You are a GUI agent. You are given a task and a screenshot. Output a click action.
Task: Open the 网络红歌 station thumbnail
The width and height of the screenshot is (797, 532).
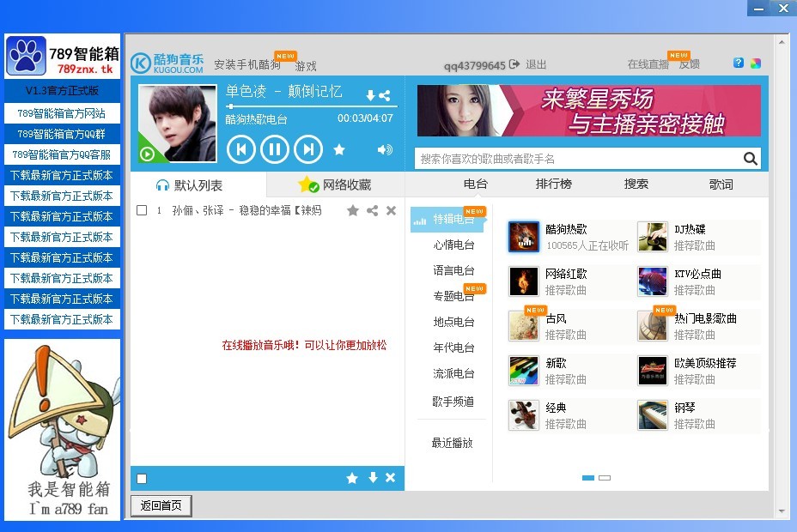click(x=524, y=281)
